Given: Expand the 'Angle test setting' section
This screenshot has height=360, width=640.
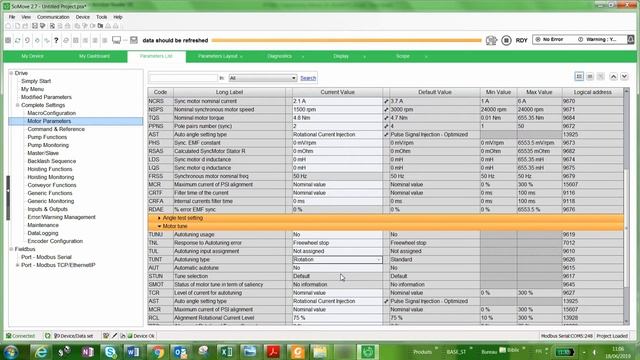Looking at the screenshot, I should [x=159, y=218].
